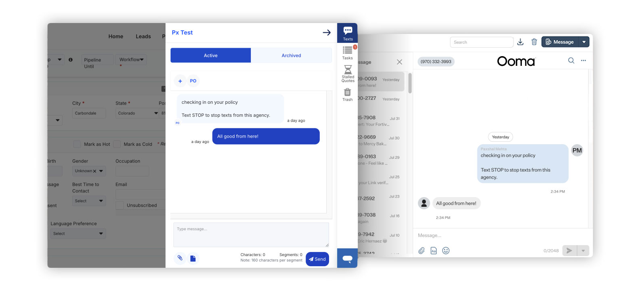Toggle the Mark as Hot checkbox

coord(77,144)
